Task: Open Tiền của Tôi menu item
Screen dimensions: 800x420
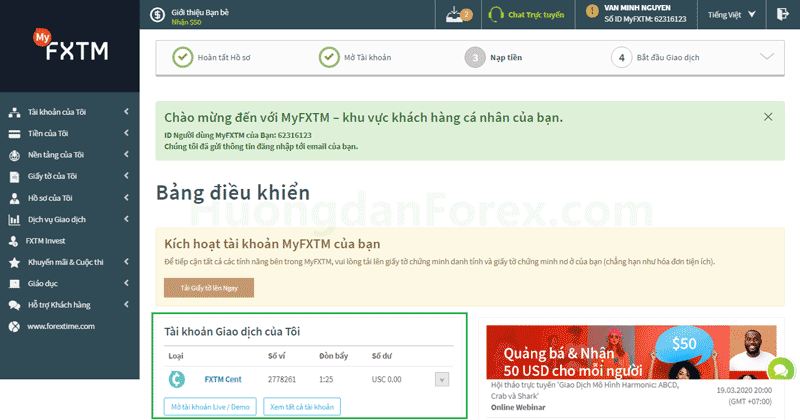Action: 48,134
